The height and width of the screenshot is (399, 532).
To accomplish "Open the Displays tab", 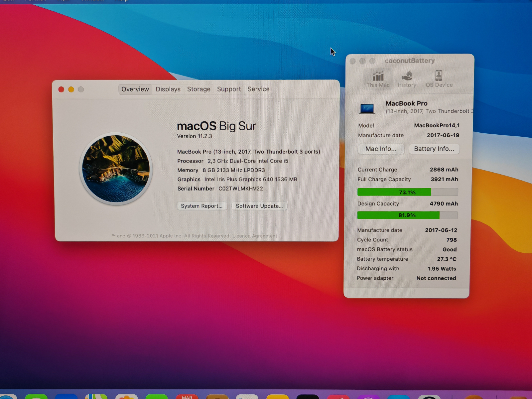I will coord(168,89).
